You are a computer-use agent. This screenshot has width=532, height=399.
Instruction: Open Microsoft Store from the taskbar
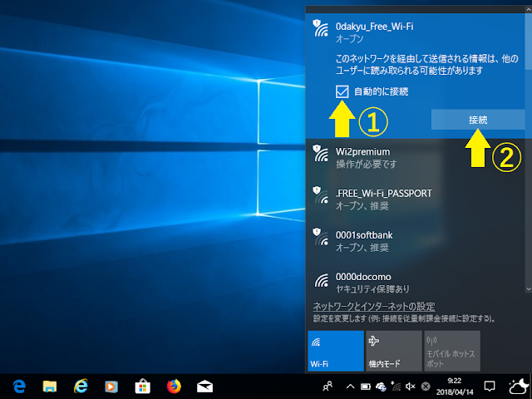point(142,386)
